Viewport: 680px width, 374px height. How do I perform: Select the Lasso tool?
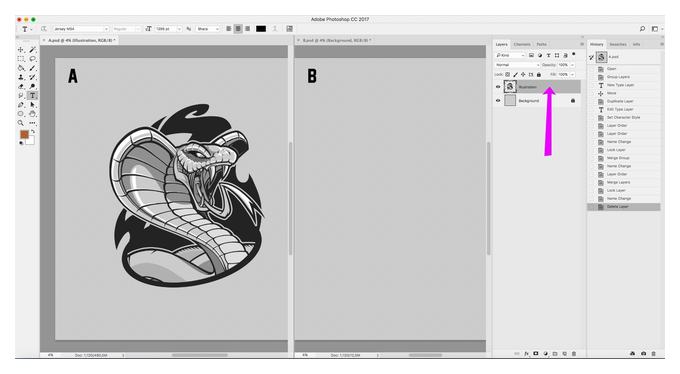pyautogui.click(x=33, y=59)
